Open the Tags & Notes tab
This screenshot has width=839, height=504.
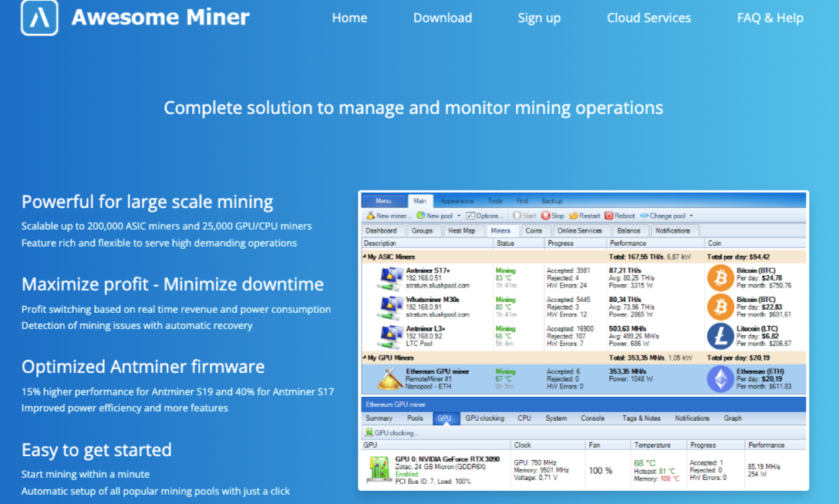coord(641,418)
